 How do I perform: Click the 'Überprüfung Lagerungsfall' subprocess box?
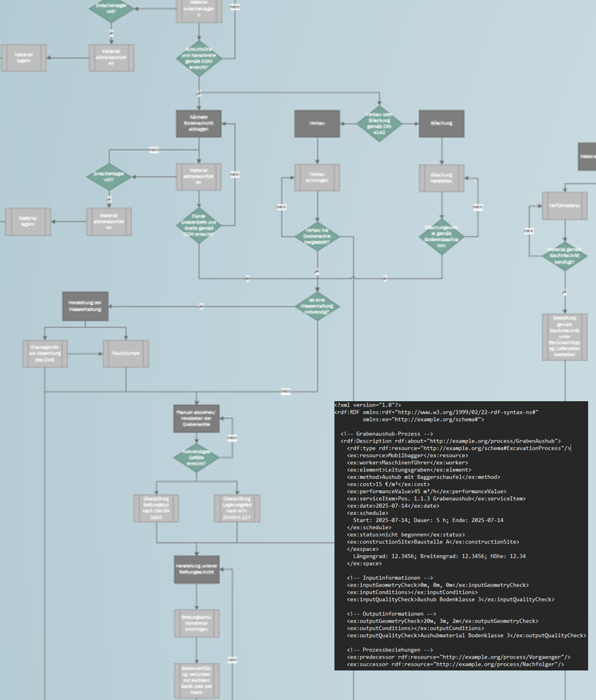pos(237,508)
